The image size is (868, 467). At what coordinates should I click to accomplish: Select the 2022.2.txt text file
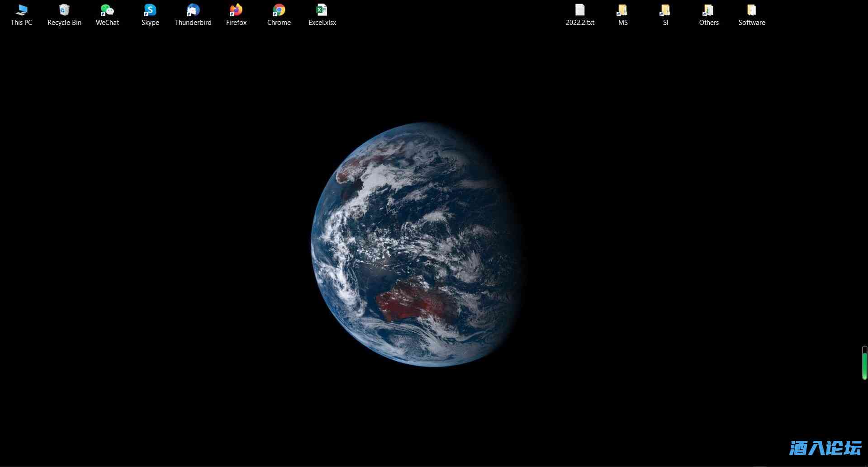[x=580, y=10]
